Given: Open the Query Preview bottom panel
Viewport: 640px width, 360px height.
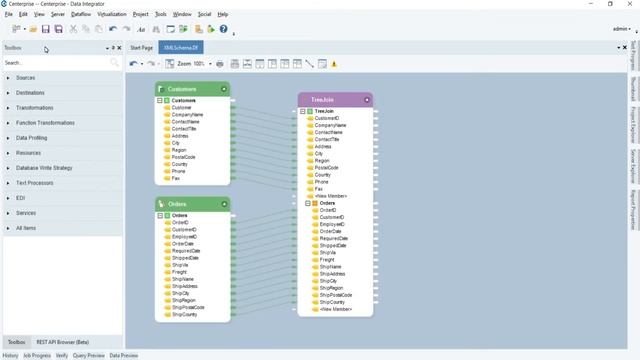Looking at the screenshot, I should point(89,356).
